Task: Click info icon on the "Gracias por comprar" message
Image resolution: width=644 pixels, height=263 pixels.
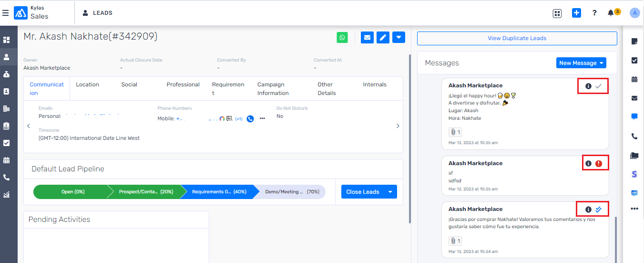Action: [x=588, y=210]
